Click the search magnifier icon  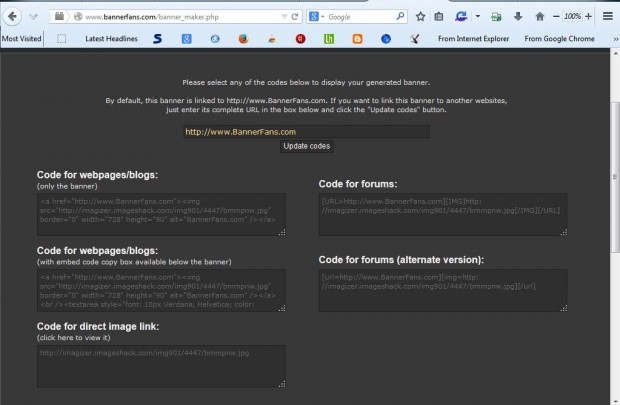[400, 17]
